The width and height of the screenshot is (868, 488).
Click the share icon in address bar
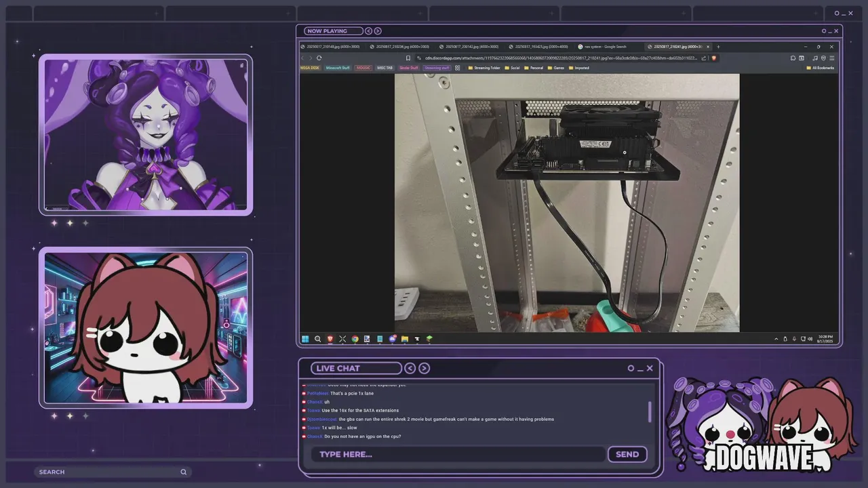click(x=704, y=58)
